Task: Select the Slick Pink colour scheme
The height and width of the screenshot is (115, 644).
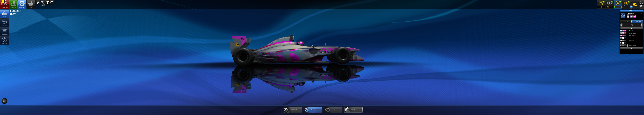Action: tap(632, 31)
